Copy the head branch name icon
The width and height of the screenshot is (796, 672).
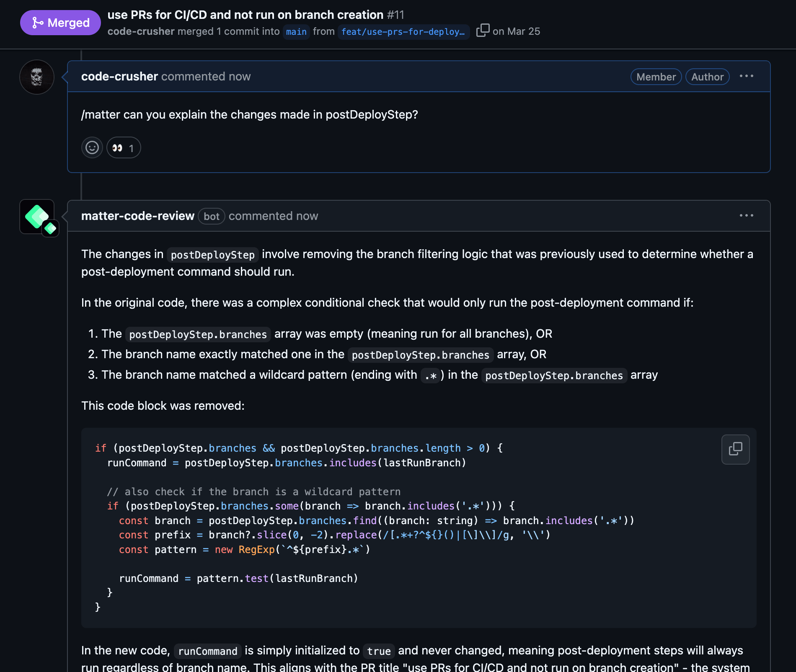[483, 31]
